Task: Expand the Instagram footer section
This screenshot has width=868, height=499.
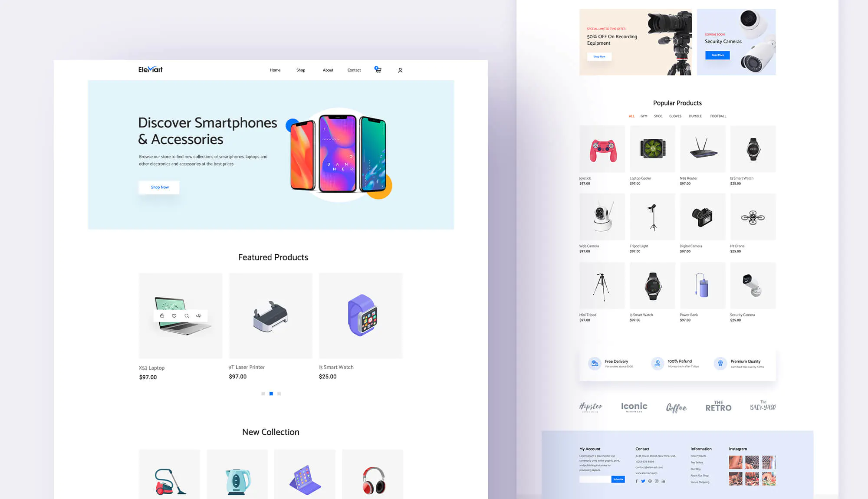Action: (738, 449)
